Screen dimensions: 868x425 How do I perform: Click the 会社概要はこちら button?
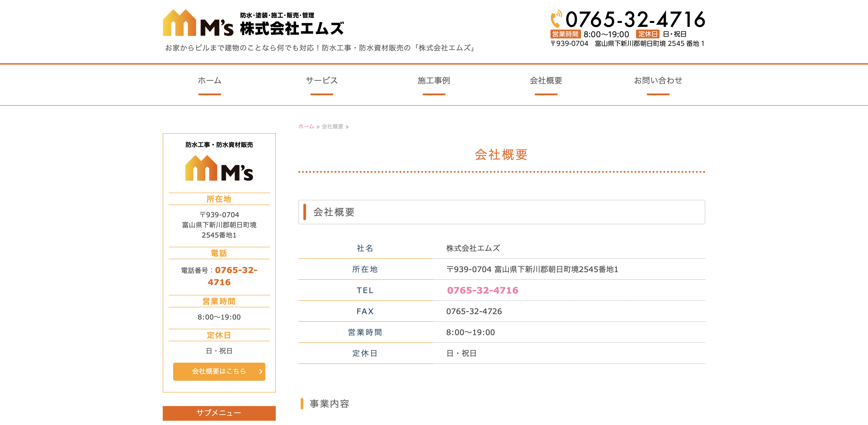click(219, 371)
